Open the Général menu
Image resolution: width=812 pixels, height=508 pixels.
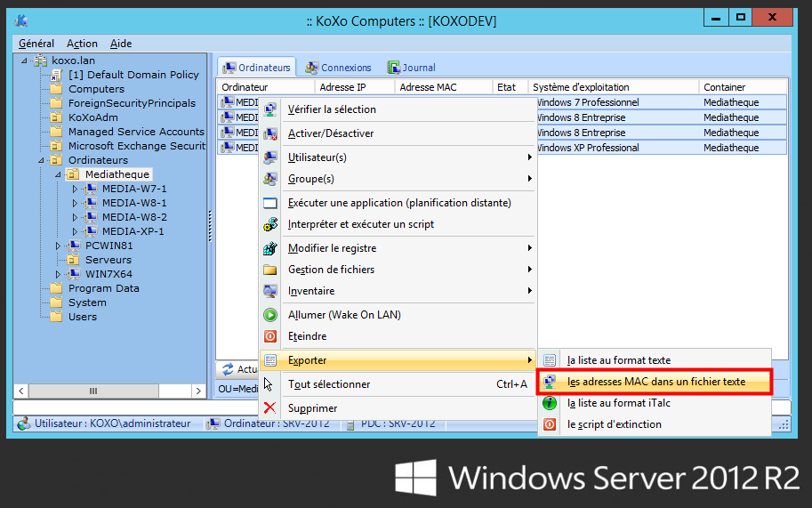coord(36,44)
